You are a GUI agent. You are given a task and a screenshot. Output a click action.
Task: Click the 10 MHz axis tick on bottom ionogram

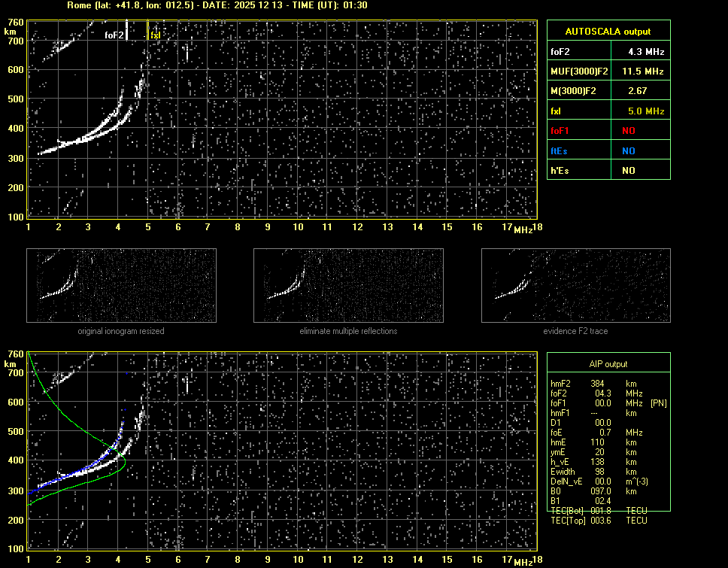(x=298, y=560)
